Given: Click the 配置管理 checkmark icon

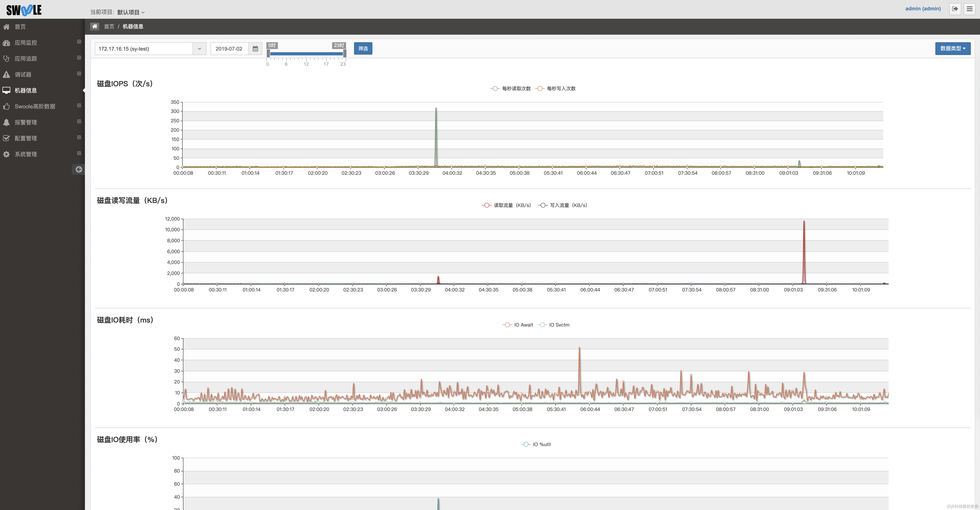Looking at the screenshot, I should tap(6, 138).
